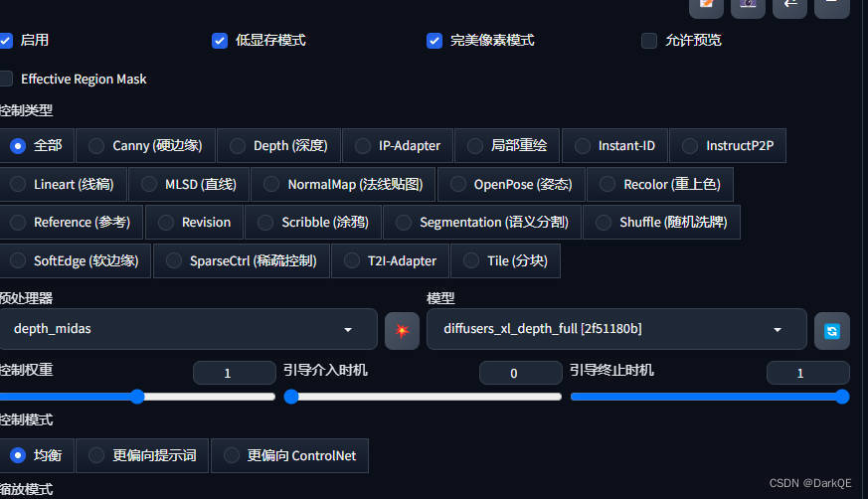This screenshot has width=868, height=499.
Task: Select Lineart (线稿) control type
Action: pos(63,184)
